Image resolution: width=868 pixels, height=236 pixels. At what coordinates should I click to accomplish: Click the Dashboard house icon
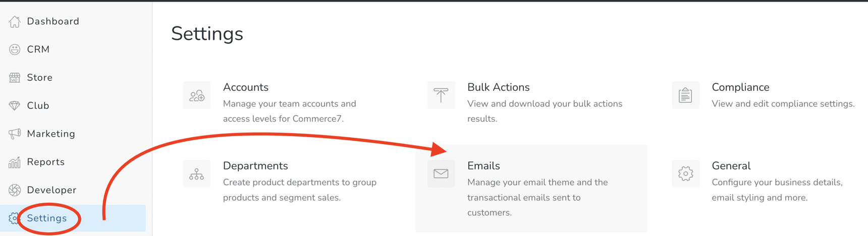click(15, 21)
